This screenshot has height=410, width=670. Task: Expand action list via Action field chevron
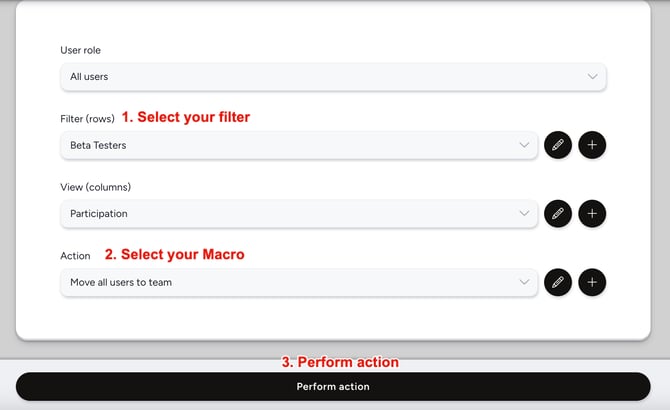pos(525,282)
